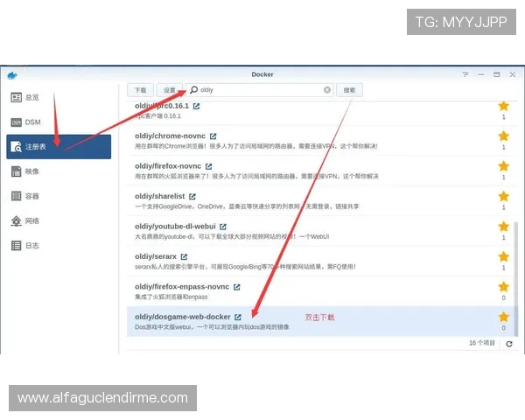Click the star of oldiy/chrome-novnc
525x420 pixels.
504,136
